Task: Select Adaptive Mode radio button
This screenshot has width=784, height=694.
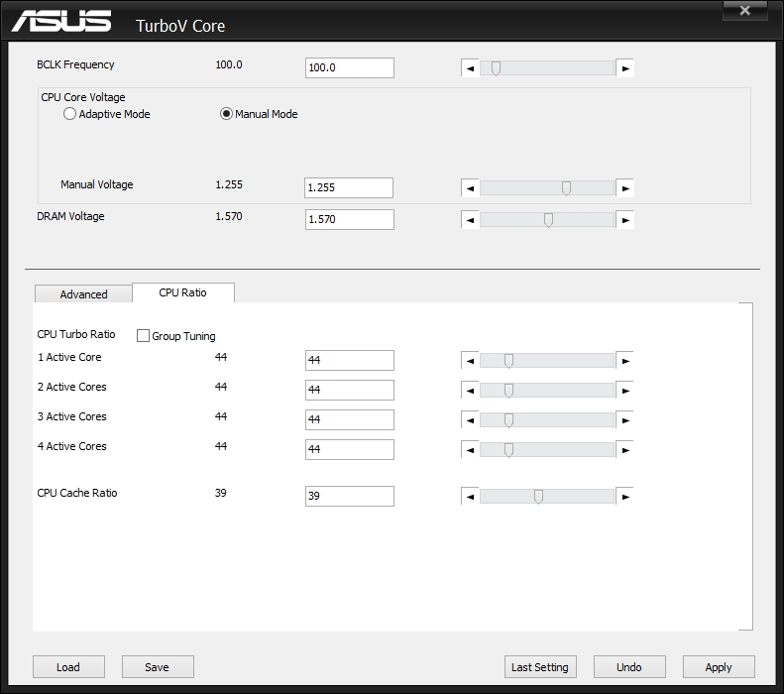Action: click(69, 114)
